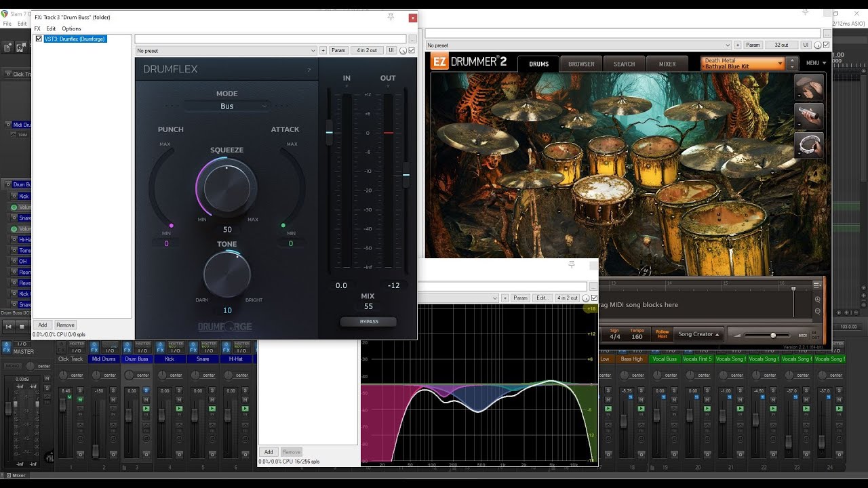Select next EZdrummer kit preset arrow
Screen dimensions: 868x488
pyautogui.click(x=791, y=67)
